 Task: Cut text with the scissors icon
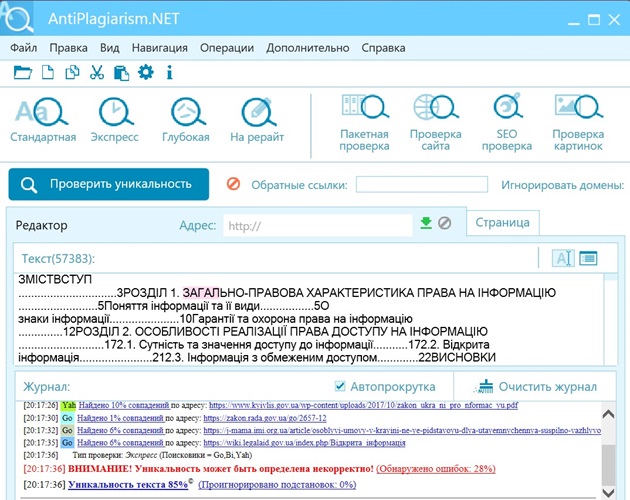pyautogui.click(x=97, y=73)
